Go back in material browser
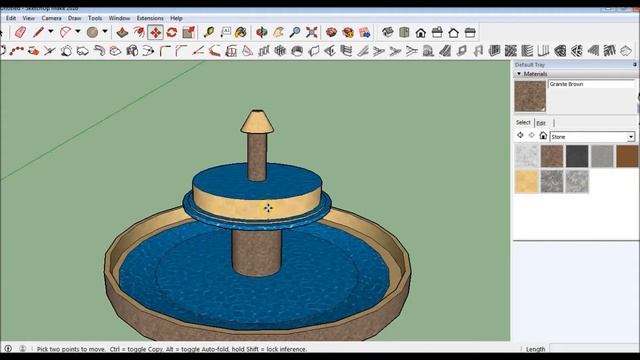The image size is (640, 360). [x=520, y=136]
